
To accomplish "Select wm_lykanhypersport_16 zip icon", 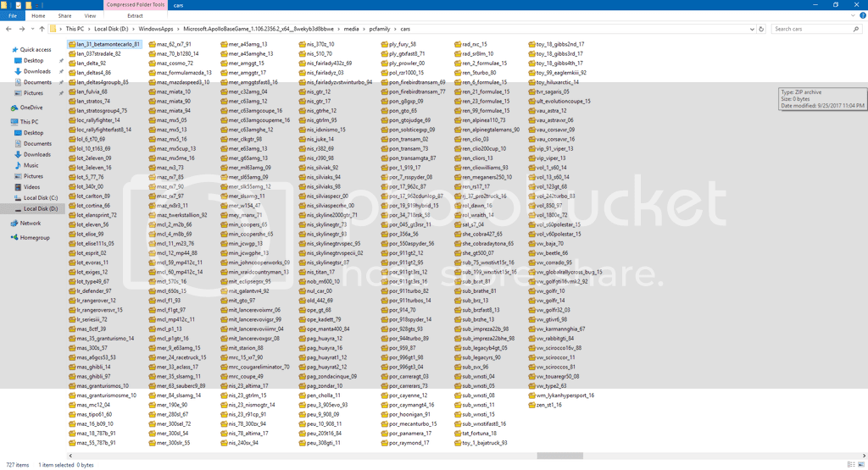I will [x=532, y=395].
